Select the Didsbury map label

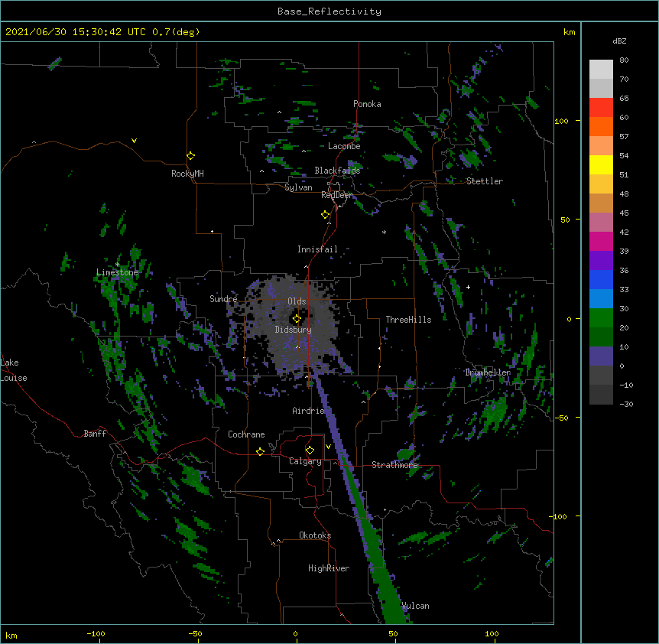(294, 330)
